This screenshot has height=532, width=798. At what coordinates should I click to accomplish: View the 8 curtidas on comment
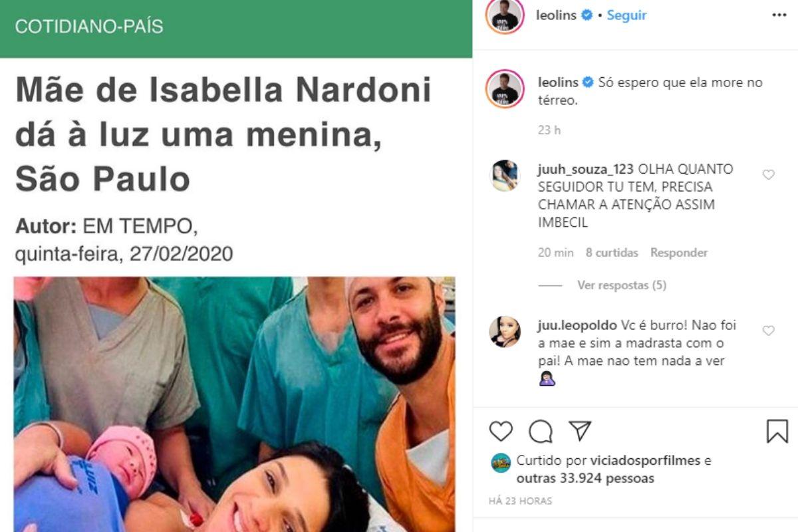tap(612, 253)
